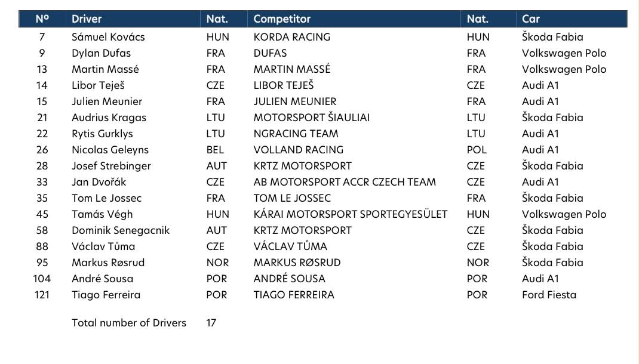This screenshot has width=639, height=364.
Task: Select driver name Dylan Dufas
Action: (101, 53)
